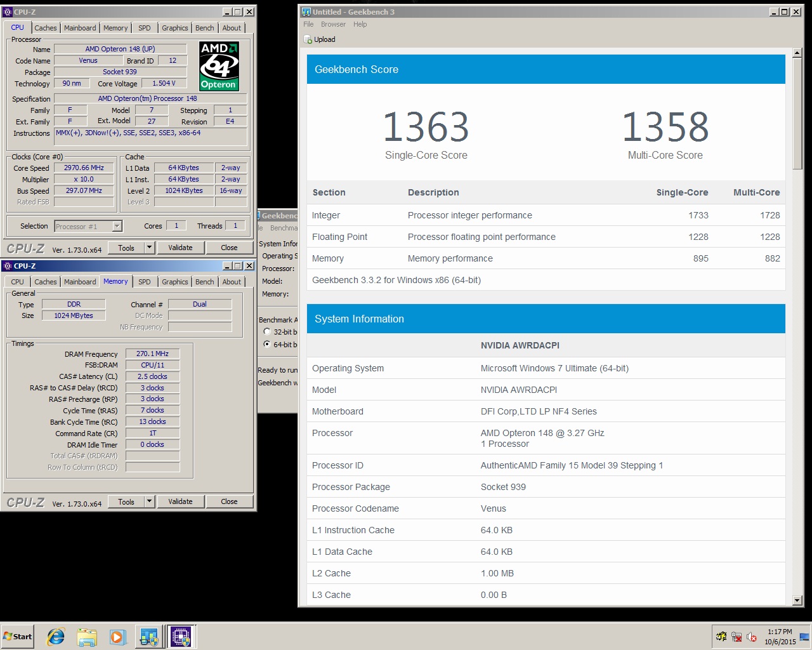Click the 'Integer' section row label

tap(326, 215)
